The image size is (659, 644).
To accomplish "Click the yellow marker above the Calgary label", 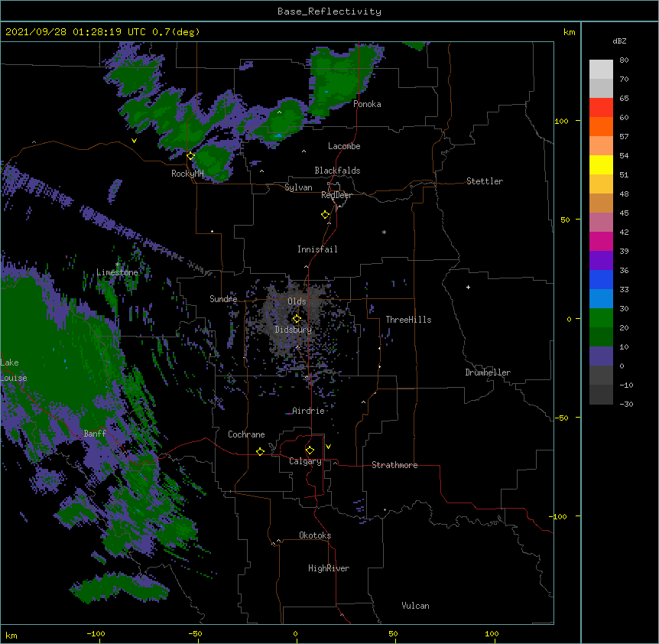I will [310, 450].
